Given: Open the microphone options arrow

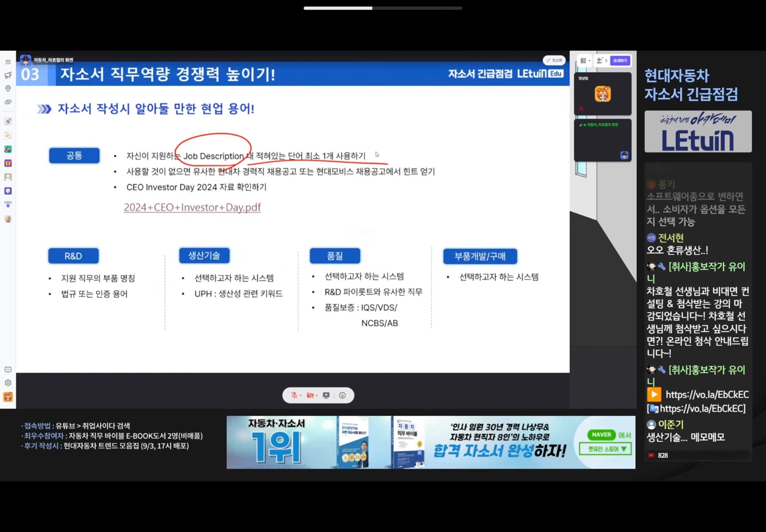Looking at the screenshot, I should click(301, 395).
